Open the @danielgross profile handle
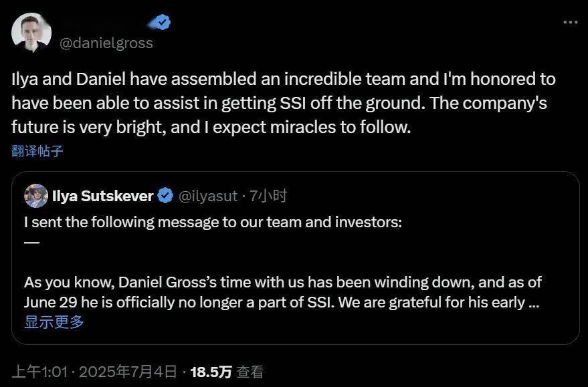The height and width of the screenshot is (387, 588). [106, 43]
